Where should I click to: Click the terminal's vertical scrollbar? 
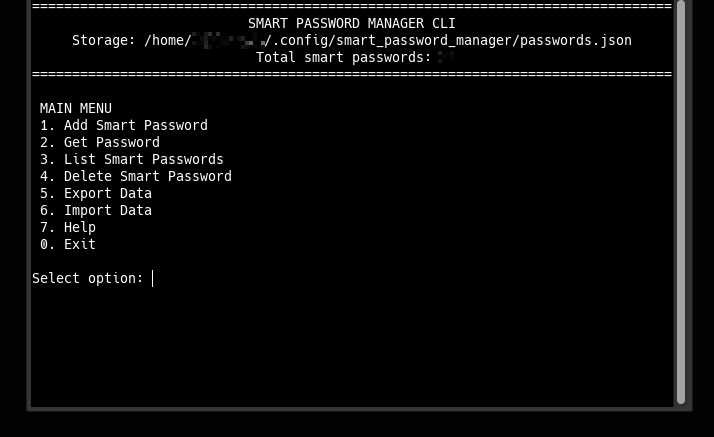[681, 202]
